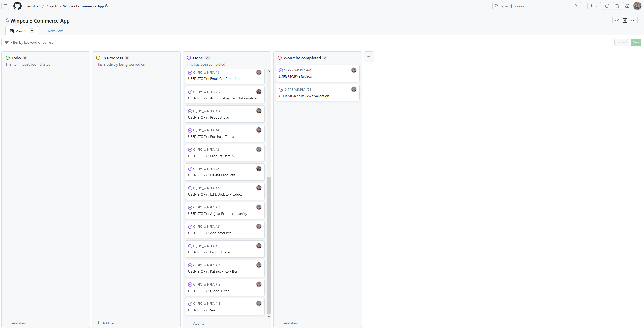
Task: Open the project three-dot more options menu
Action: pos(633,20)
